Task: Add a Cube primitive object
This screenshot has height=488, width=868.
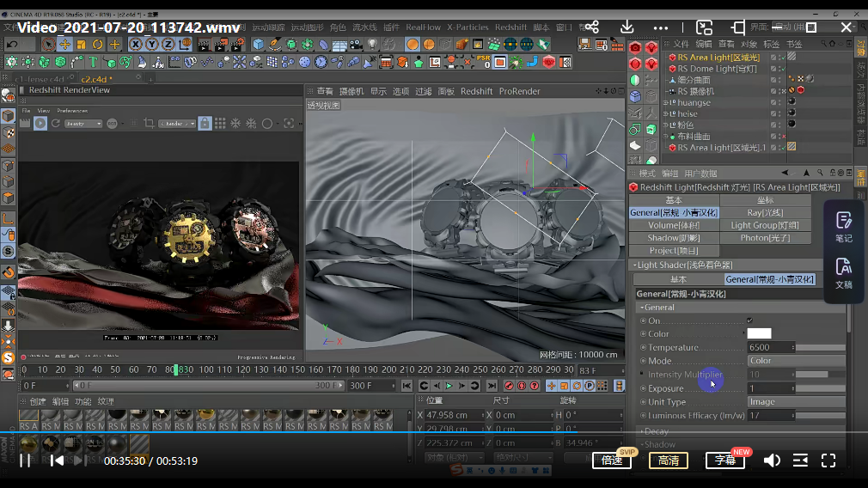Action: coord(258,45)
